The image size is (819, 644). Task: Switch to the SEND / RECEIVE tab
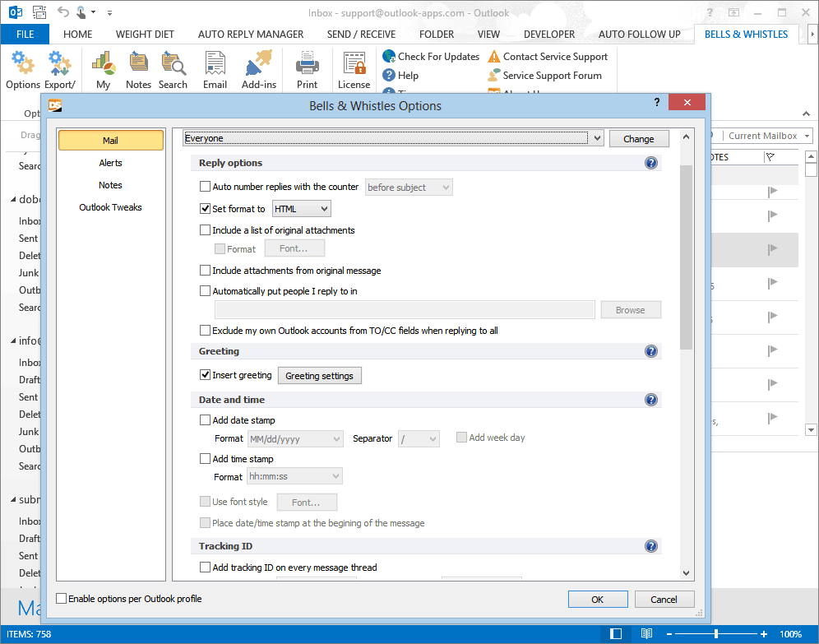click(x=362, y=34)
